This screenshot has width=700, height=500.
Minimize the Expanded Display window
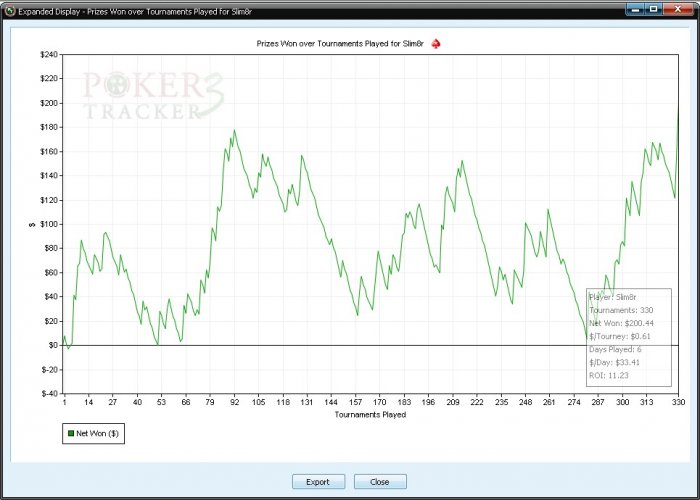pyautogui.click(x=635, y=9)
